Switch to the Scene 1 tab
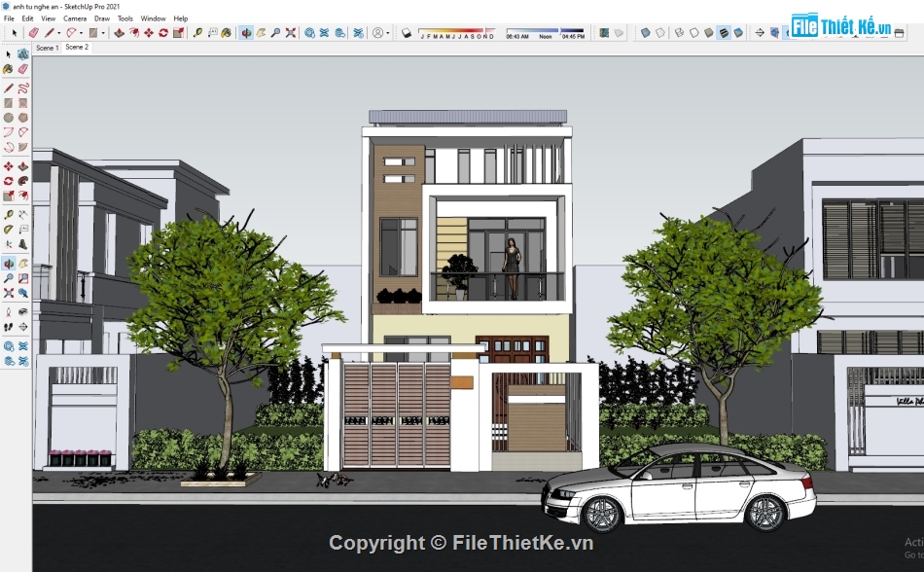The image size is (924, 572). coord(47,48)
